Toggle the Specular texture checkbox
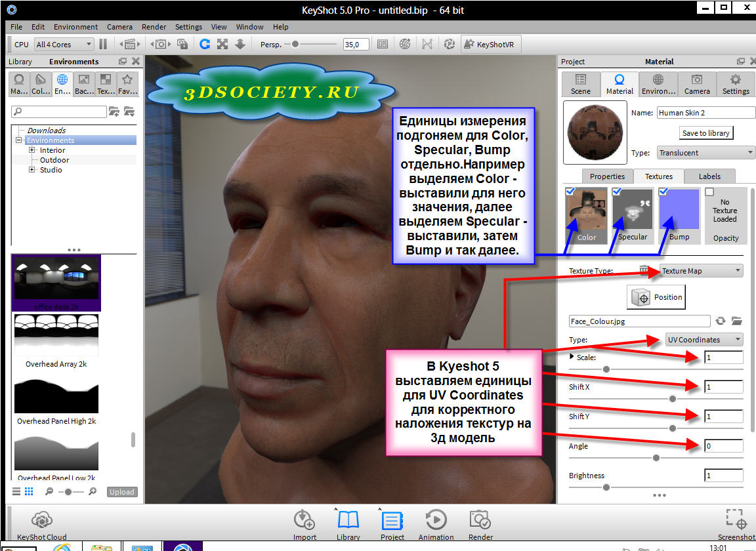Screen dimensions: 756x551 (617, 192)
